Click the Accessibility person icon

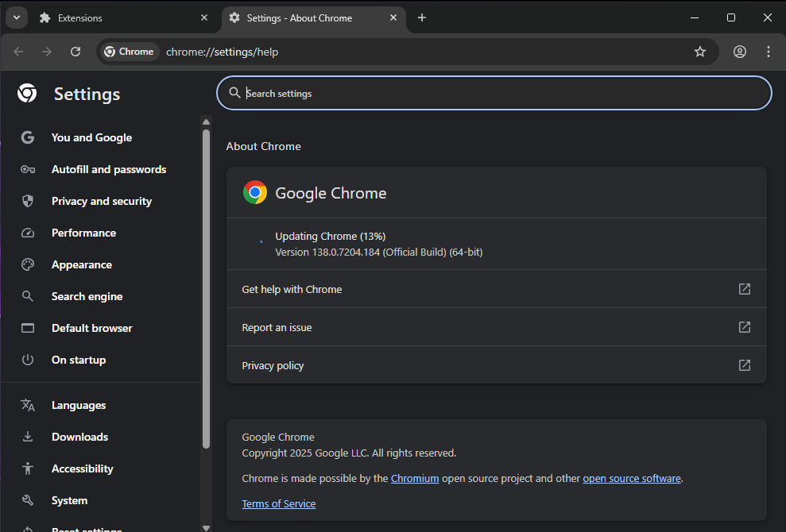[28, 468]
